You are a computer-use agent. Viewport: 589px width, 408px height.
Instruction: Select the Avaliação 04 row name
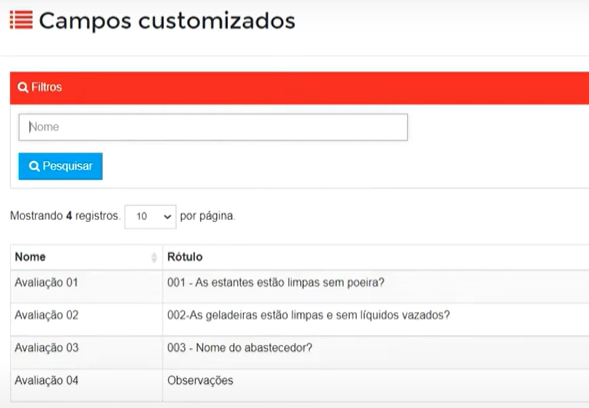47,380
